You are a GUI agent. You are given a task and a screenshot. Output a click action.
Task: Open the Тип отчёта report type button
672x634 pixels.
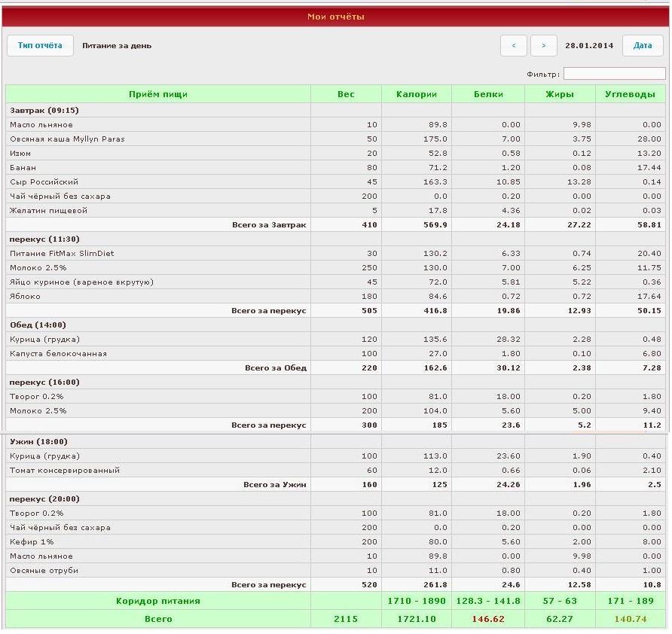coord(40,45)
